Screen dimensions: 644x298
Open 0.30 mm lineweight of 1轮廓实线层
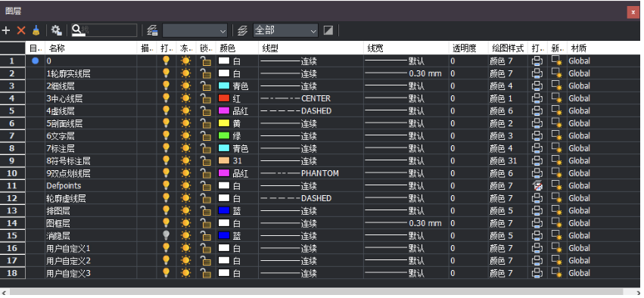pos(406,73)
